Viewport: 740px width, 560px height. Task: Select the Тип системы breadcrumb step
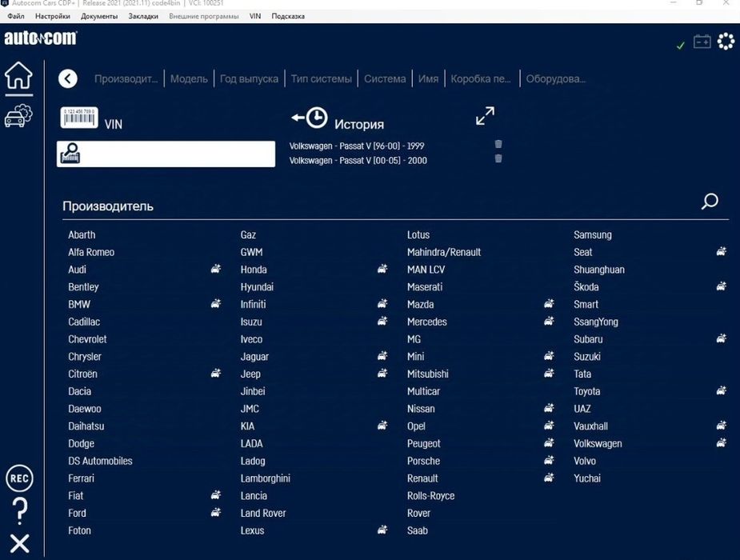point(322,78)
